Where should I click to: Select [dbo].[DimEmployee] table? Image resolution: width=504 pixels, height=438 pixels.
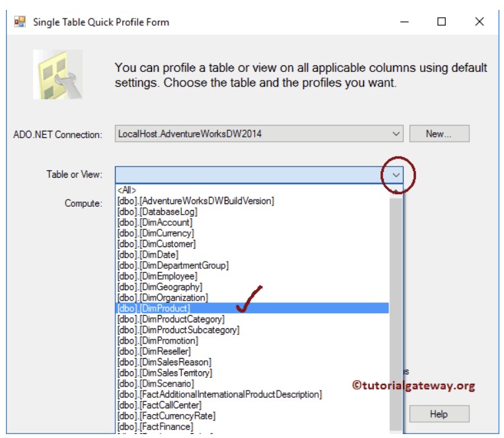(x=252, y=276)
